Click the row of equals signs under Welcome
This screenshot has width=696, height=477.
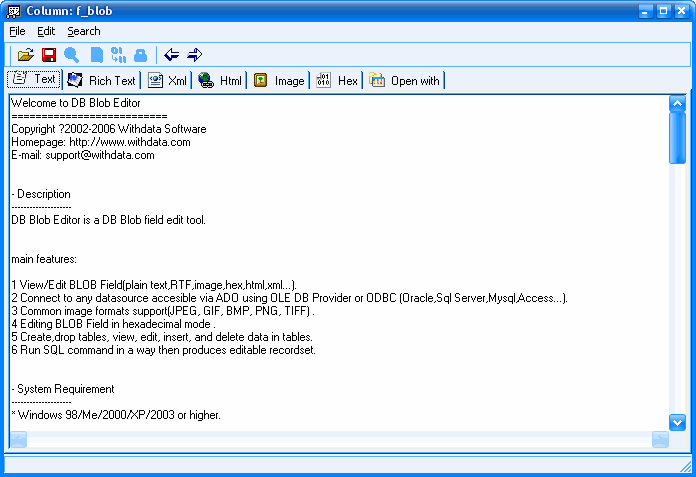[89, 116]
